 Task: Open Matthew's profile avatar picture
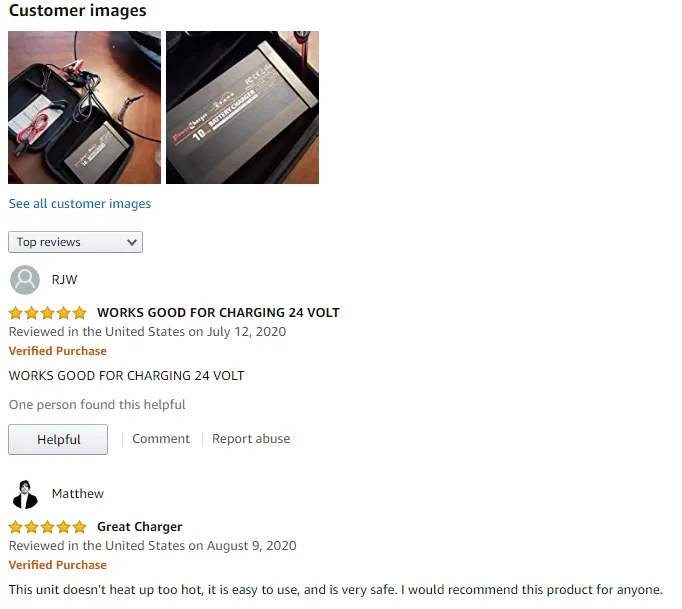[25, 494]
